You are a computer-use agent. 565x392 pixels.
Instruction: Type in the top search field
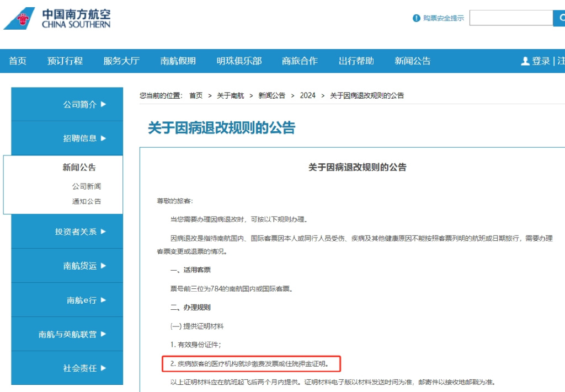(x=510, y=18)
